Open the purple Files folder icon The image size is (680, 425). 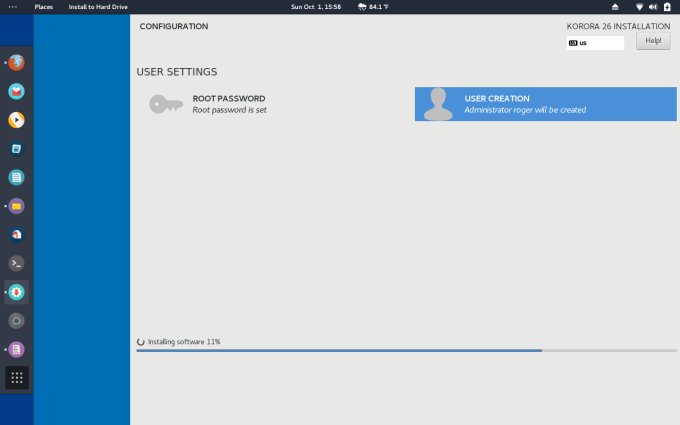coord(16,206)
